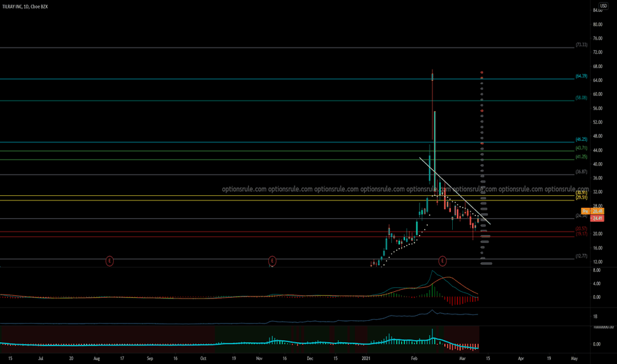
Task: Click the USD currency button
Action: point(603,5)
